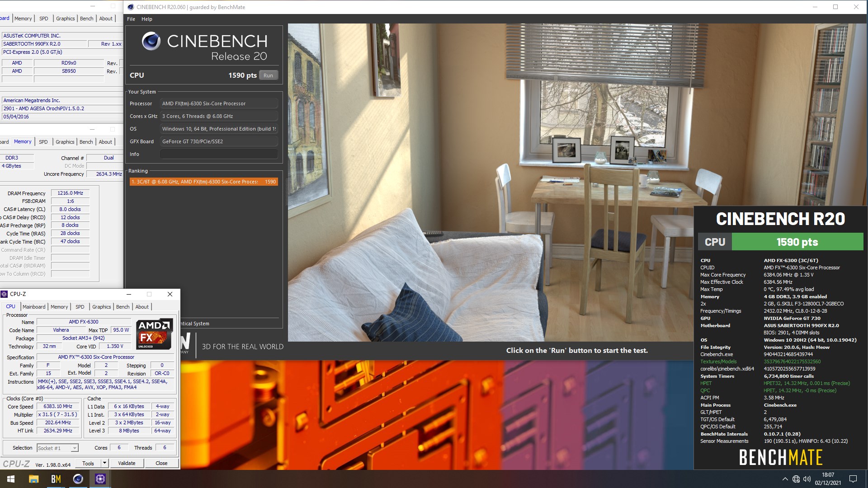Screen dimensions: 868x488
Task: Open Graphics tab in the FX-6300 CPU-Z window
Action: click(x=101, y=307)
